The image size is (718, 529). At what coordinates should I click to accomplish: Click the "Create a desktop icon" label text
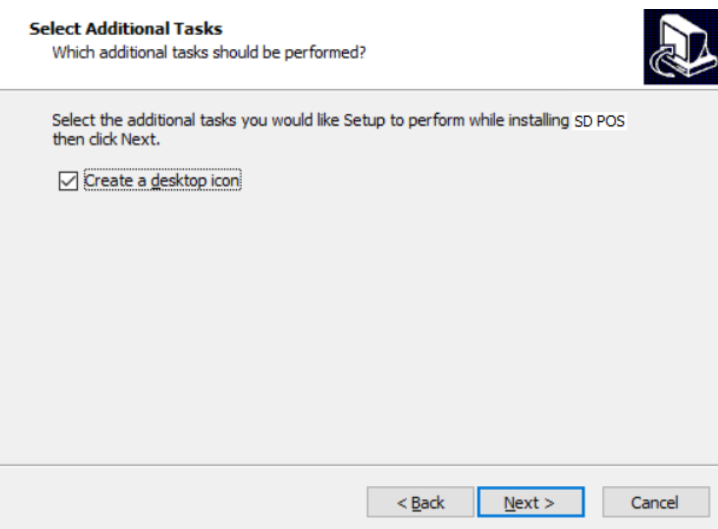tap(163, 181)
